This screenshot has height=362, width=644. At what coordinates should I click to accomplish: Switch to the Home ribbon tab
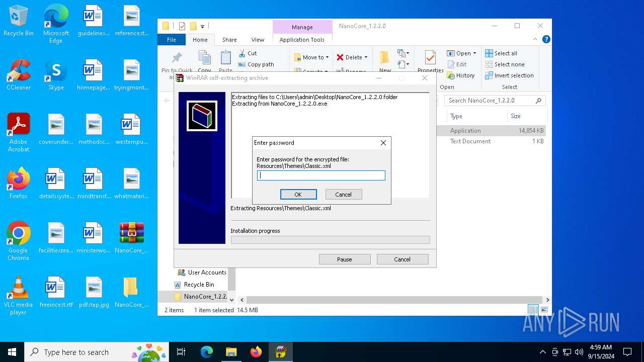tap(200, 40)
